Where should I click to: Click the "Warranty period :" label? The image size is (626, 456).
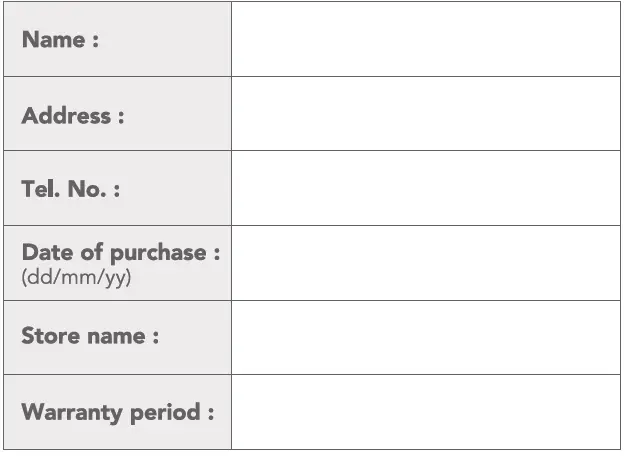coord(118,412)
